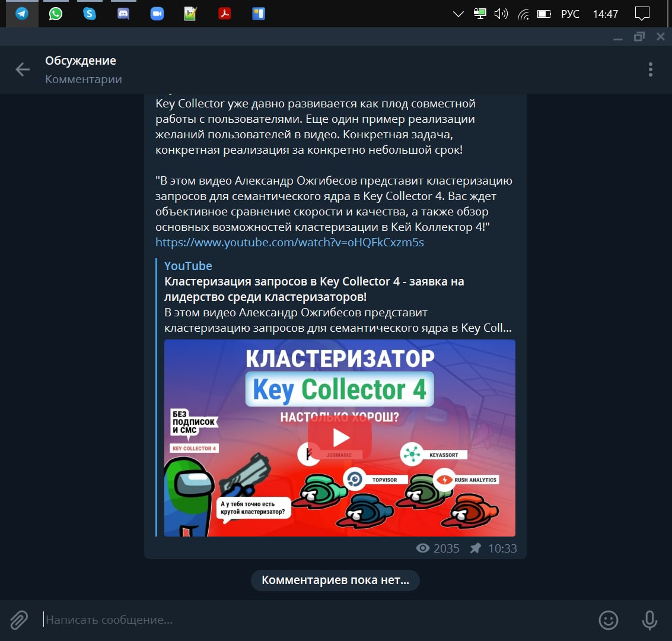The width and height of the screenshot is (672, 641).
Task: Open the notepad app taskbar icon
Action: coord(190,14)
